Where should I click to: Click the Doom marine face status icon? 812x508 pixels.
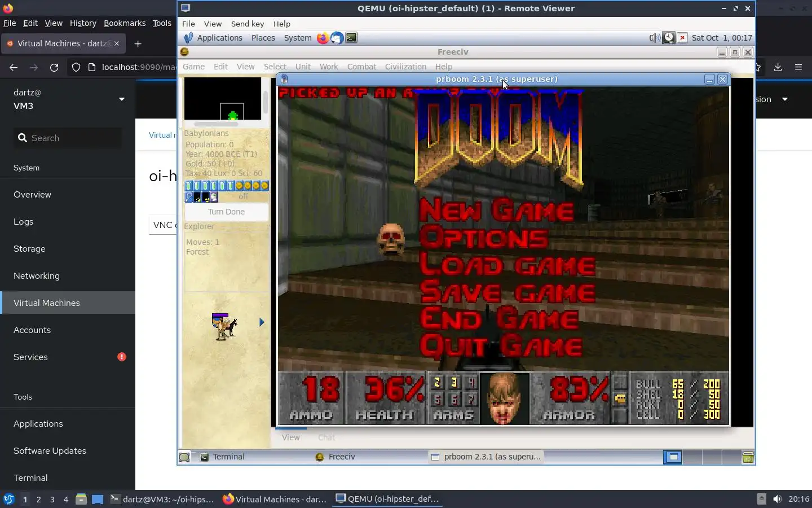(504, 398)
